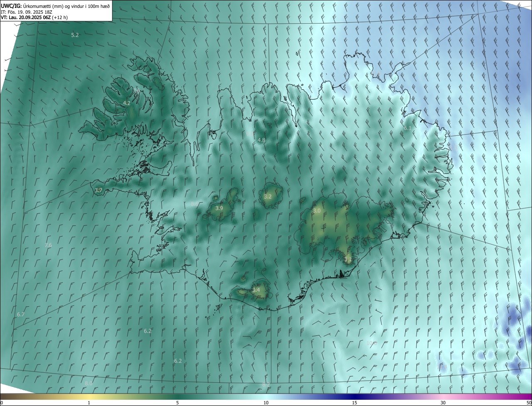Click the '1' tick on the colour scale
The height and width of the screenshot is (406, 532).
pos(89,403)
